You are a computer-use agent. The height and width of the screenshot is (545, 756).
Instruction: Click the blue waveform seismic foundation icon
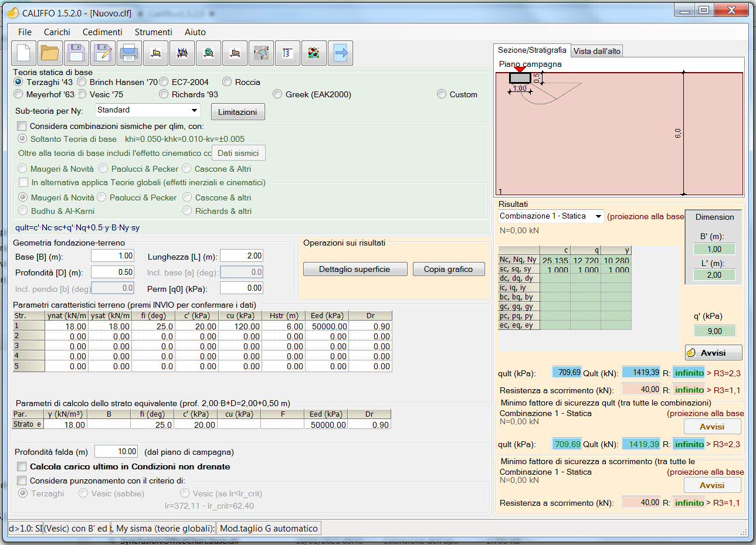[182, 53]
